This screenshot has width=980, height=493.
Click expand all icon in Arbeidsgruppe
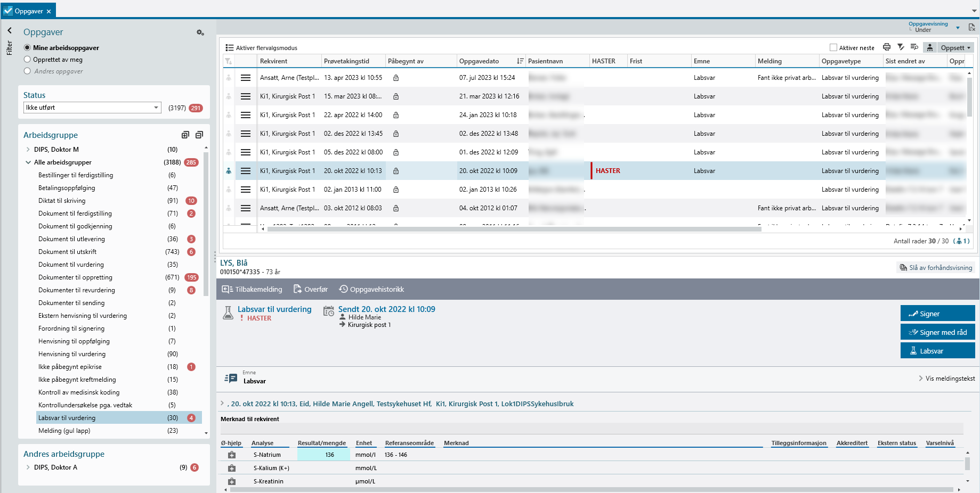click(x=185, y=135)
